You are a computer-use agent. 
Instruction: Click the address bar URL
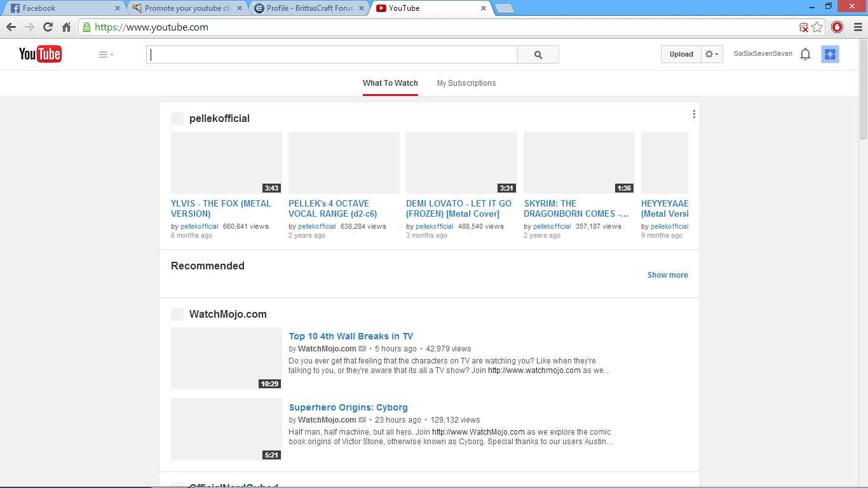tap(151, 27)
